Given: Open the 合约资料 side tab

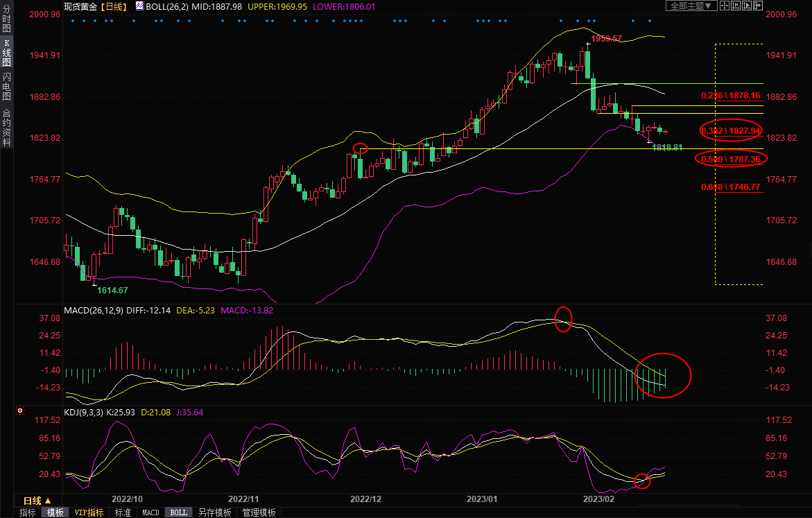Looking at the screenshot, I should click(x=6, y=128).
